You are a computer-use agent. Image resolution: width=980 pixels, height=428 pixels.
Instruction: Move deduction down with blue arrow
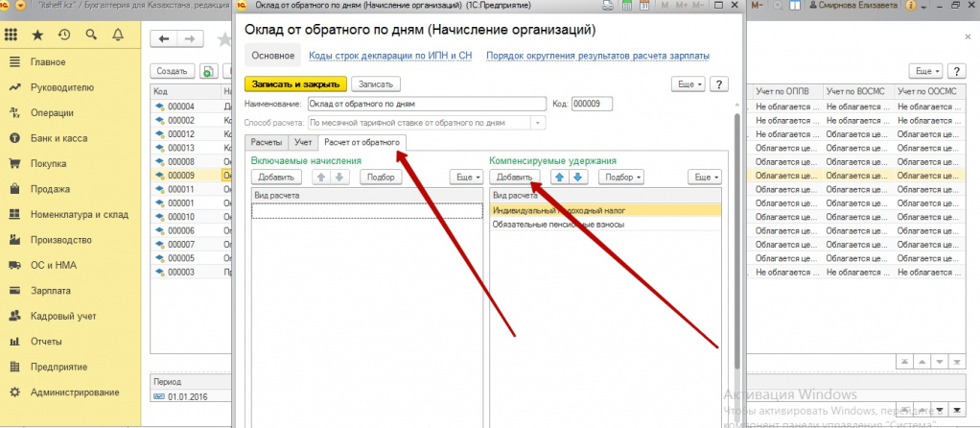coord(577,178)
